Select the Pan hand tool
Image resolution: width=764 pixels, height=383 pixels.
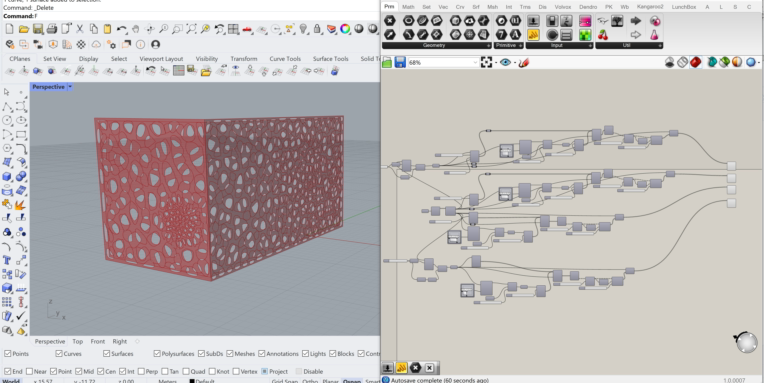[x=136, y=29]
